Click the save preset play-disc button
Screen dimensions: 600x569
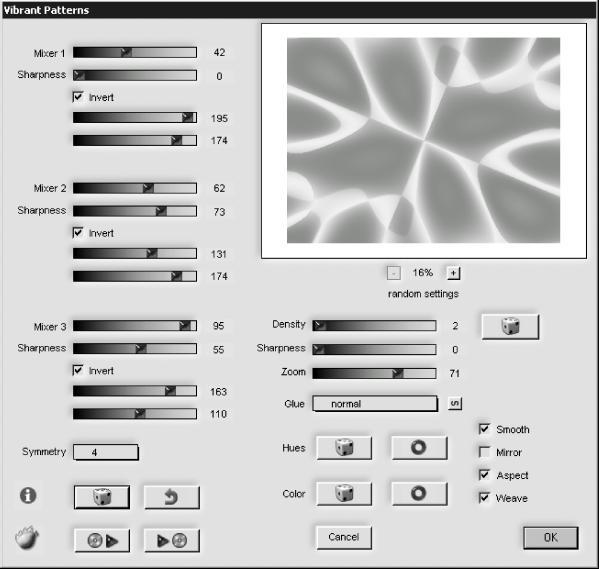pyautogui.click(x=171, y=540)
